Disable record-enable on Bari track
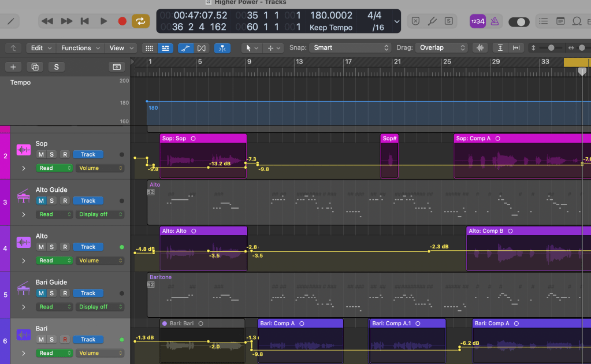591x364 pixels. (x=65, y=339)
